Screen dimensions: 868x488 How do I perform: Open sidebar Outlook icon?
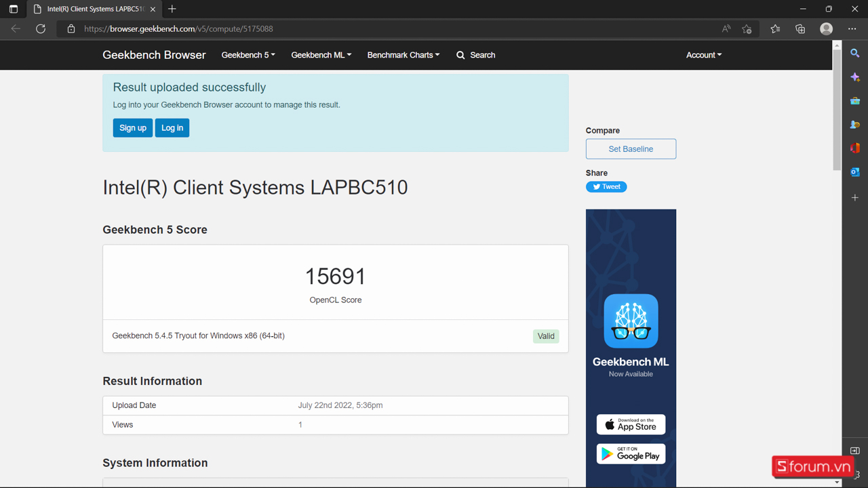pos(855,172)
